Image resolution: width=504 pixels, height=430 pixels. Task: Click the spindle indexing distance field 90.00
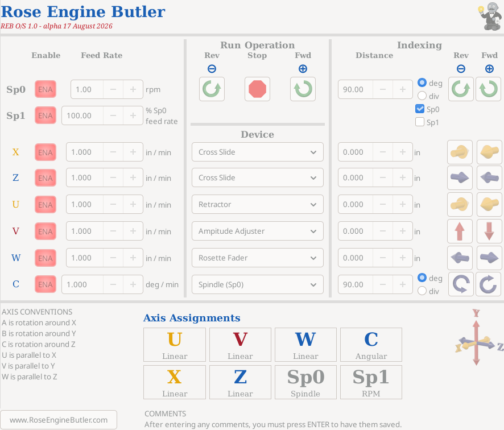(356, 89)
